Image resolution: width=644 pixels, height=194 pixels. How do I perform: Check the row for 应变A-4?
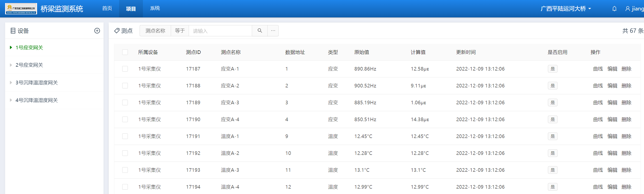tap(125, 119)
